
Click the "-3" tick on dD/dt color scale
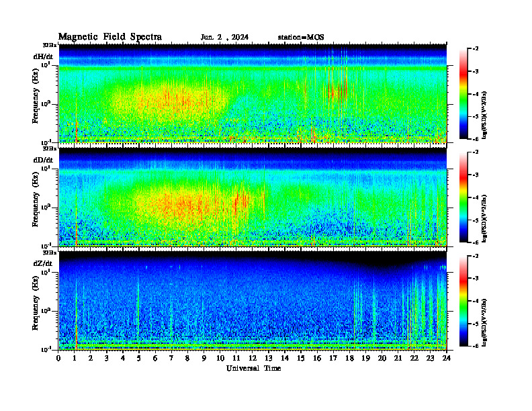point(476,175)
